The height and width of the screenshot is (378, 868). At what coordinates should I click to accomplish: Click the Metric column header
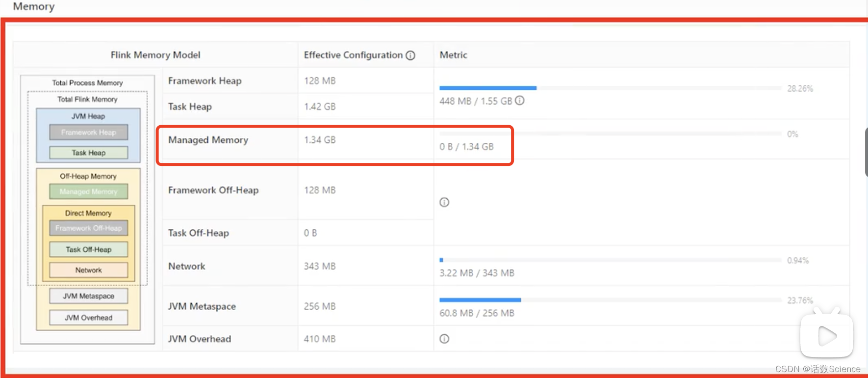454,55
